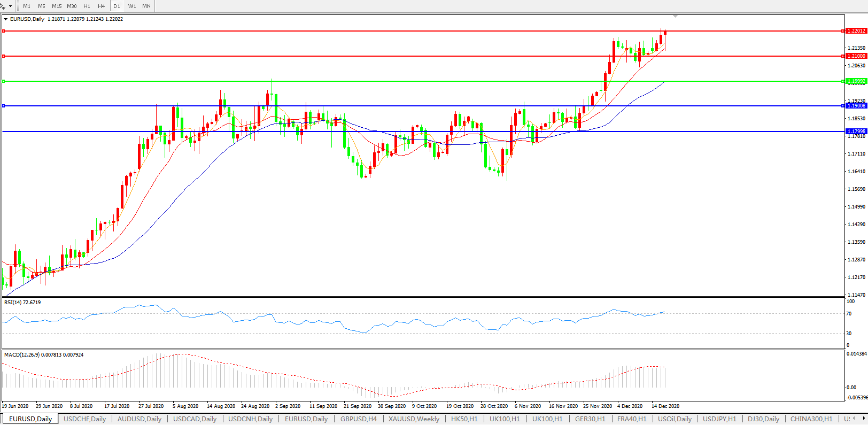Open the GBPUSD,H4 chart tab
The image size is (868, 425).
(x=358, y=419)
